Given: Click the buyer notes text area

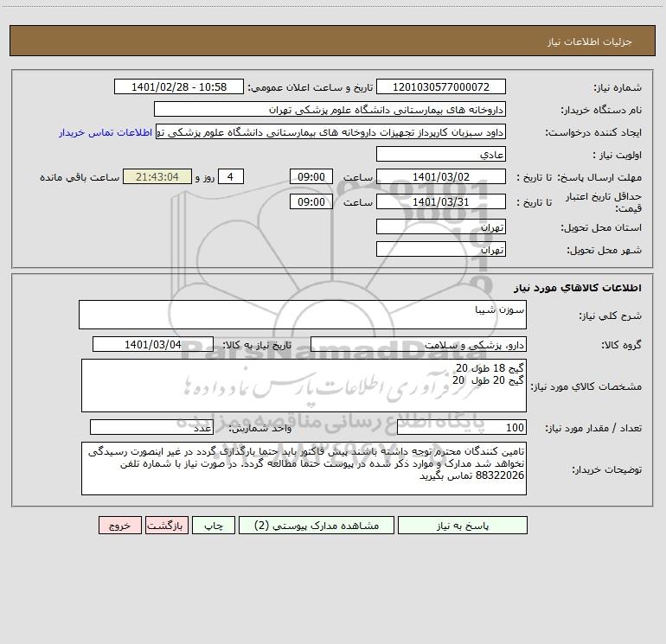Looking at the screenshot, I should [x=304, y=469].
